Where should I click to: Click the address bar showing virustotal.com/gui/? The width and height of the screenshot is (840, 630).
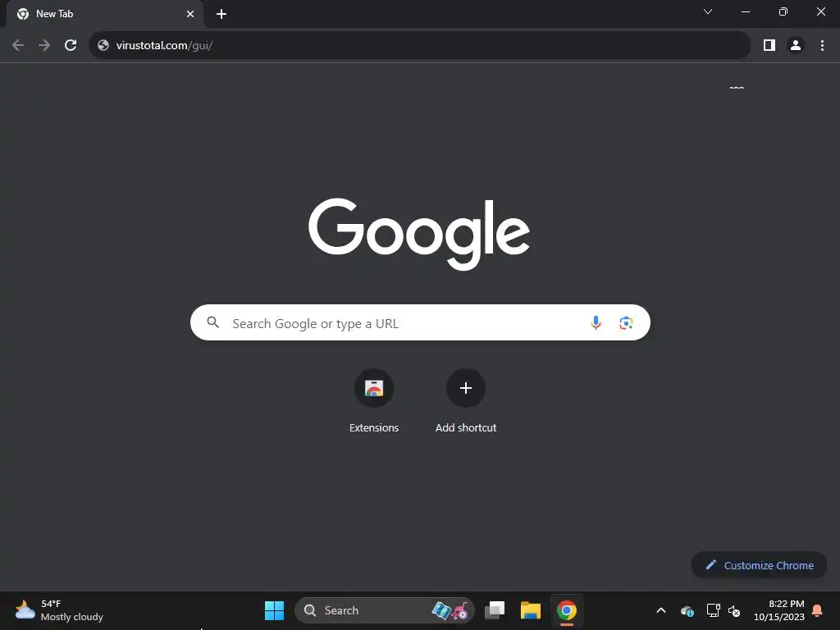click(419, 46)
